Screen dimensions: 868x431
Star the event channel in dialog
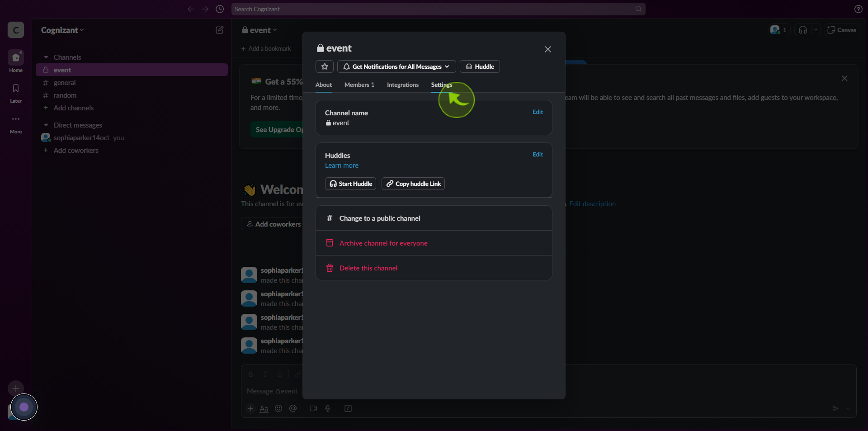[x=325, y=66]
